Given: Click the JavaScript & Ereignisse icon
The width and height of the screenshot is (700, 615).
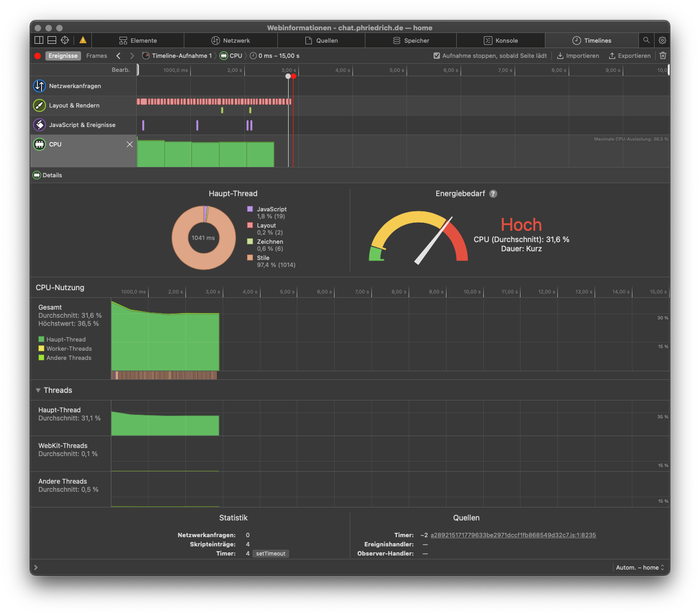Looking at the screenshot, I should point(39,125).
